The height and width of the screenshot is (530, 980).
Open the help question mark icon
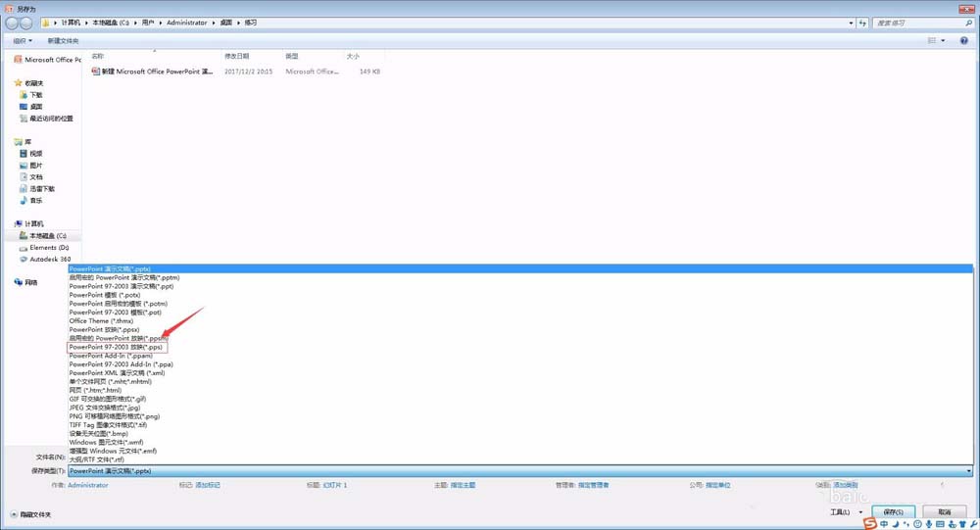coord(963,40)
